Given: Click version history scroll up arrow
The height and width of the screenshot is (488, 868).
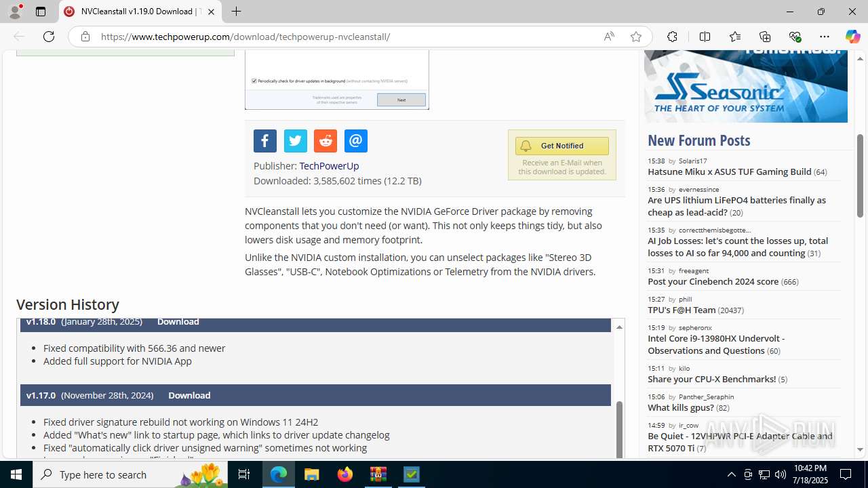Looking at the screenshot, I should (619, 327).
